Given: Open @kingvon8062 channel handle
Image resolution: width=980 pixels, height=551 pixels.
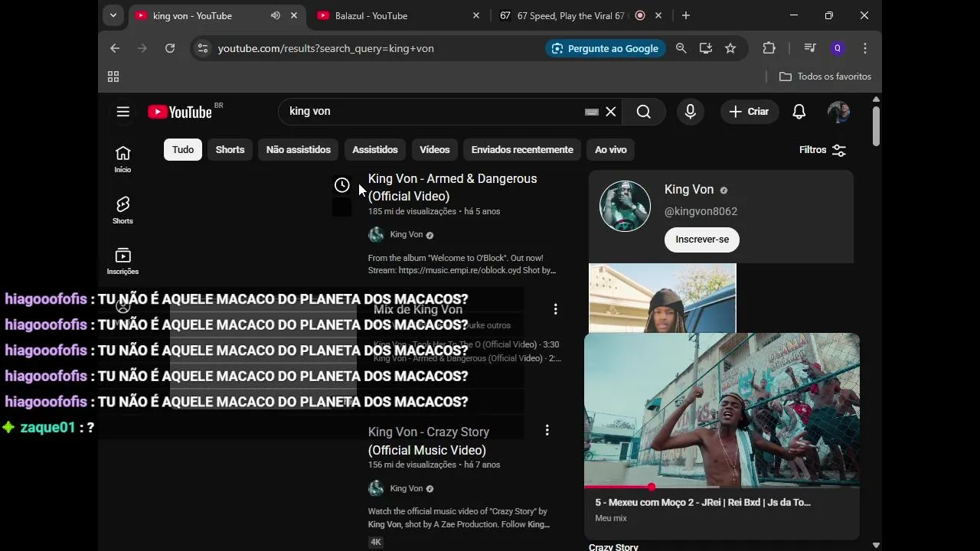Looking at the screenshot, I should tap(701, 211).
